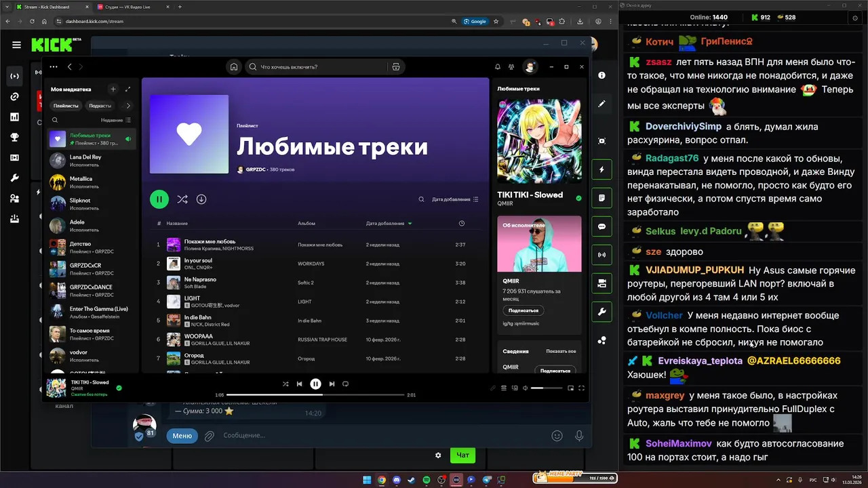
Task: Open Дата добавления sort order dropdown
Action: pos(455,199)
